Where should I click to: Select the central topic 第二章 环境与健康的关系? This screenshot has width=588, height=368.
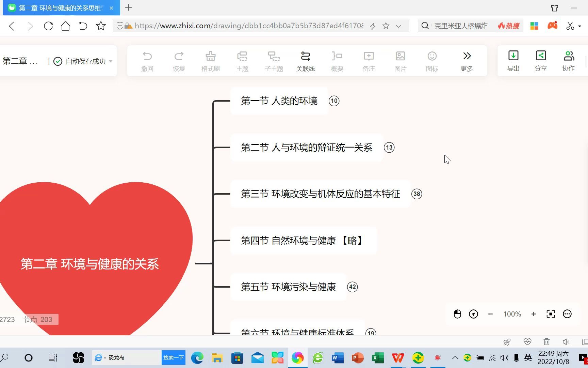point(90,264)
